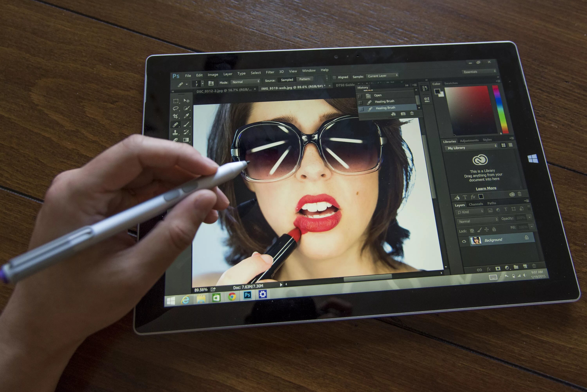Click the Learn More link in Libraries
Screen dimensions: 587x392
tap(486, 188)
